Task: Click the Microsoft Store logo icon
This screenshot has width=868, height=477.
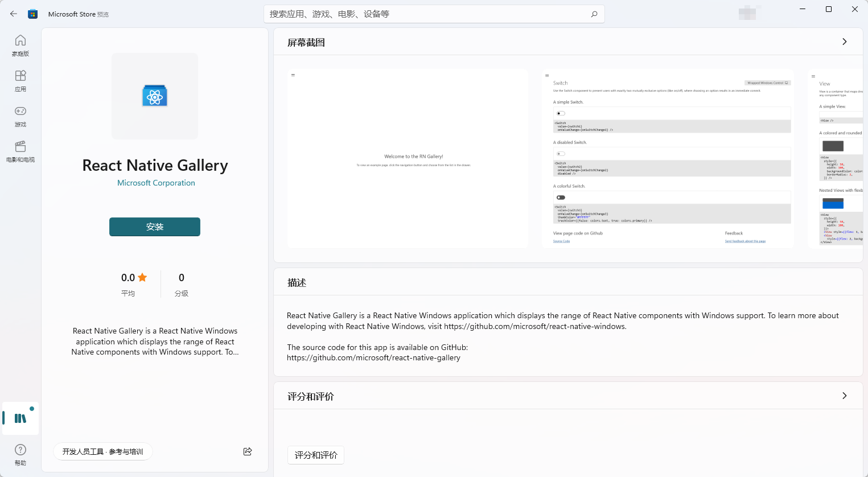Action: [33, 14]
